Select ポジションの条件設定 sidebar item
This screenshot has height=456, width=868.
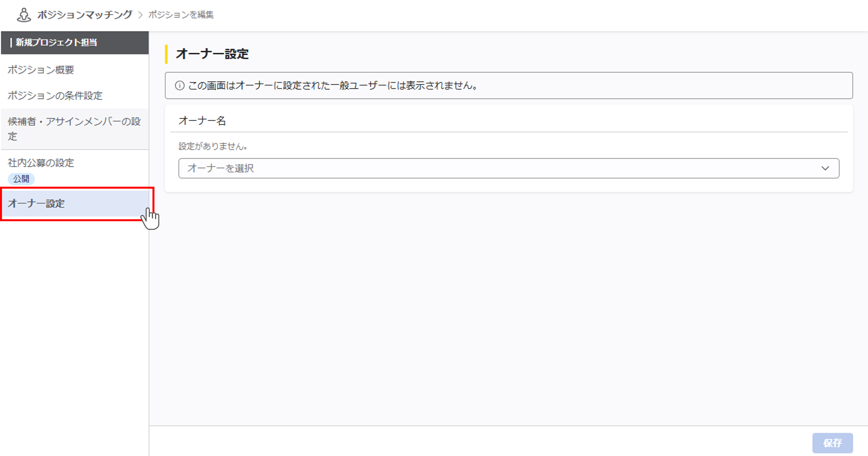[x=55, y=96]
